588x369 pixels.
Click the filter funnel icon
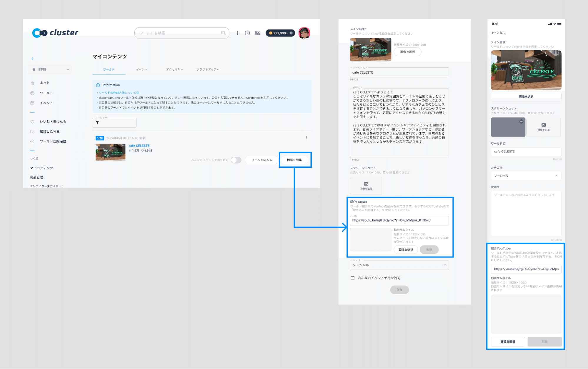[97, 122]
